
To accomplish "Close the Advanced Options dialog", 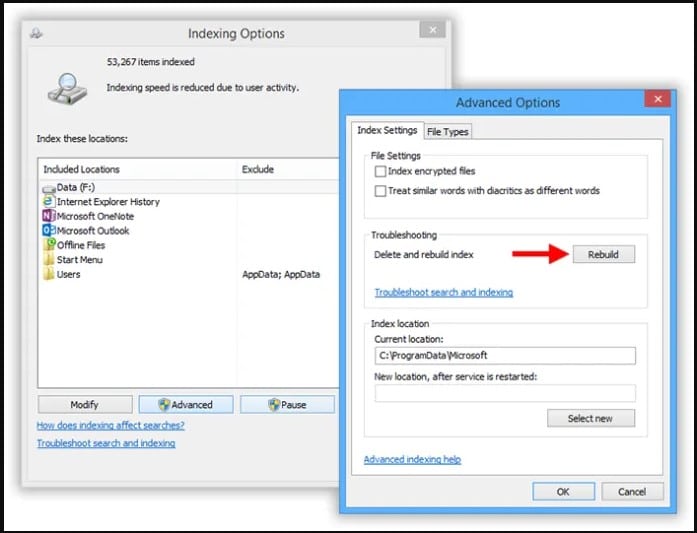I will pyautogui.click(x=658, y=99).
